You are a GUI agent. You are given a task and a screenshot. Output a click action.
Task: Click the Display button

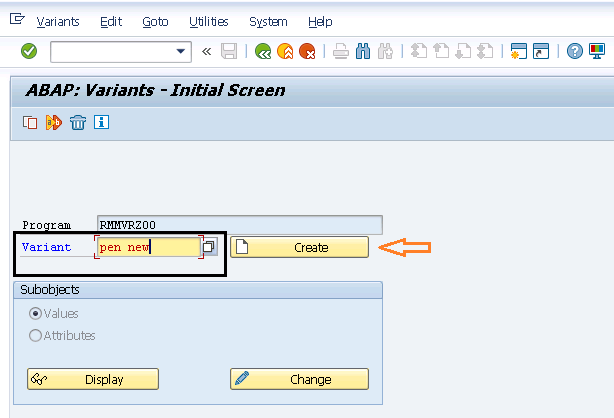pos(93,379)
